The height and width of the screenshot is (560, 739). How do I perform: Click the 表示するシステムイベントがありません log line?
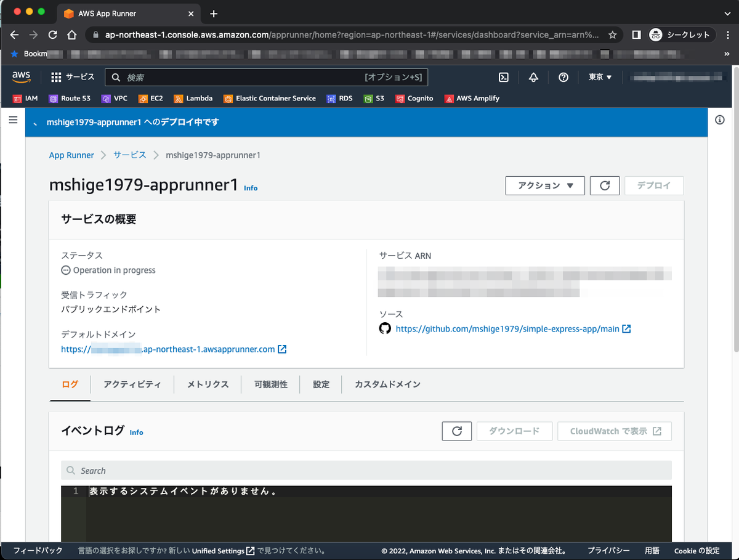pyautogui.click(x=183, y=492)
